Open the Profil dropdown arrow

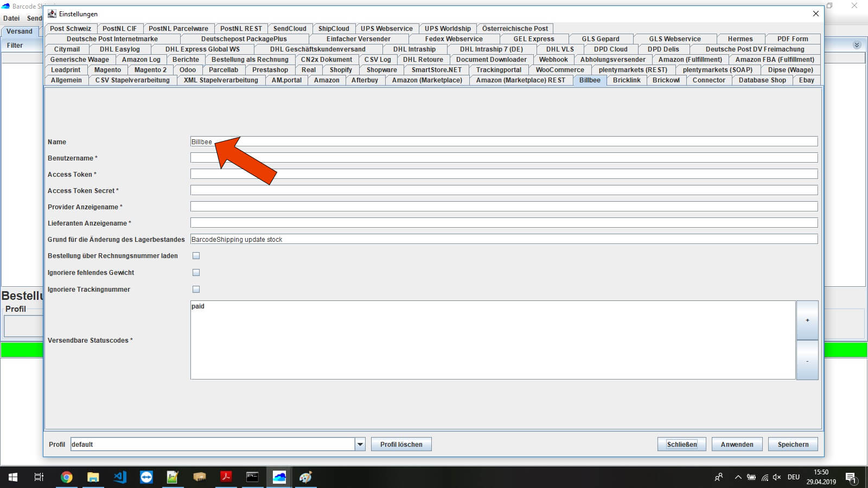(x=360, y=444)
